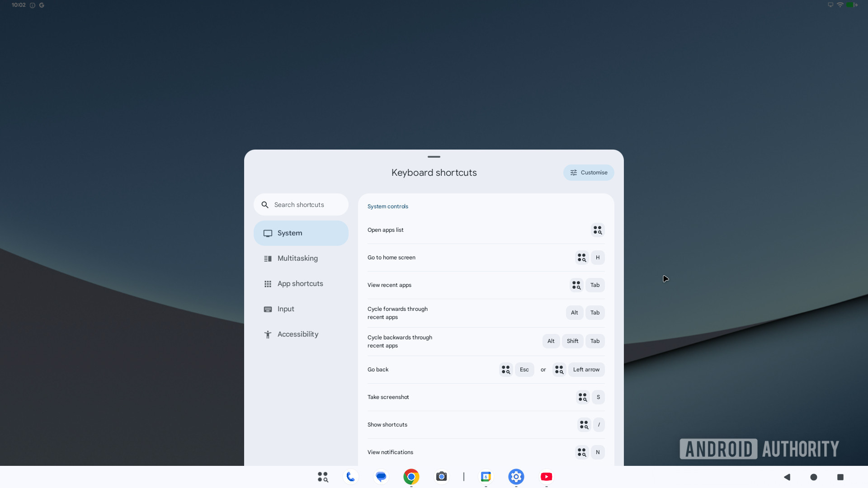Click the Esc key chip under Go back
This screenshot has height=488, width=868.
524,369
